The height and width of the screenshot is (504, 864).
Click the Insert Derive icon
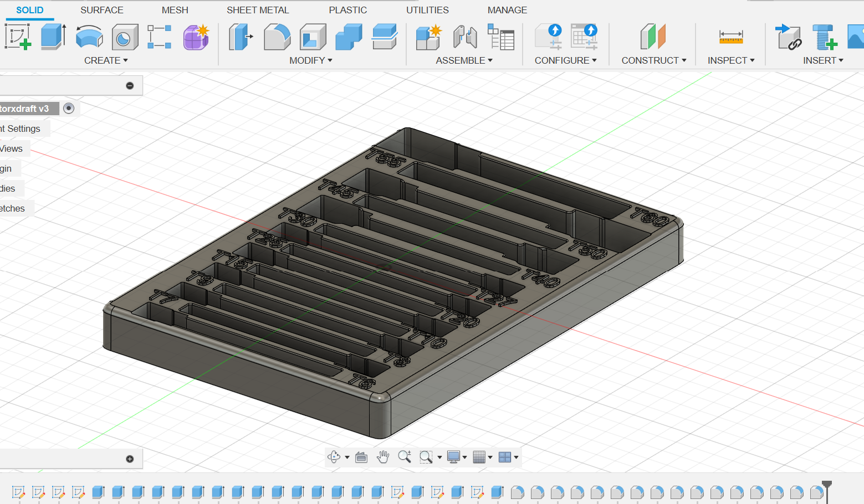coord(788,37)
